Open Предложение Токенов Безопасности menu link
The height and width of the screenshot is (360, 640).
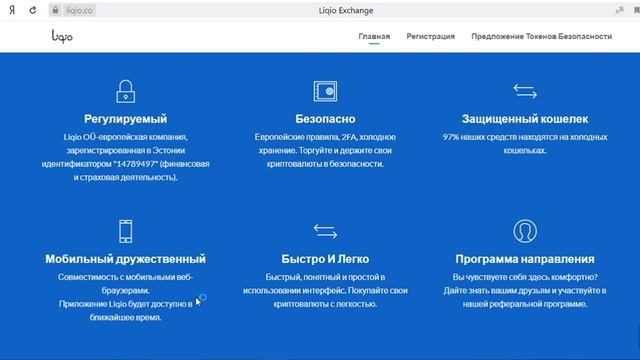[542, 36]
